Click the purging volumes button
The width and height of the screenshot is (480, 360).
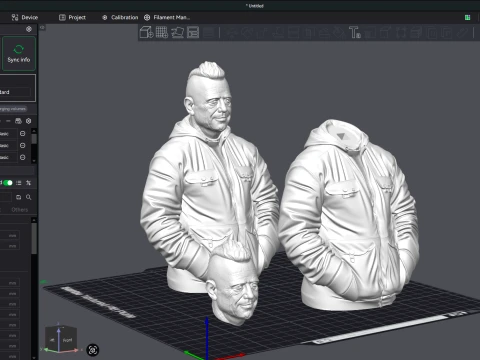[13, 109]
